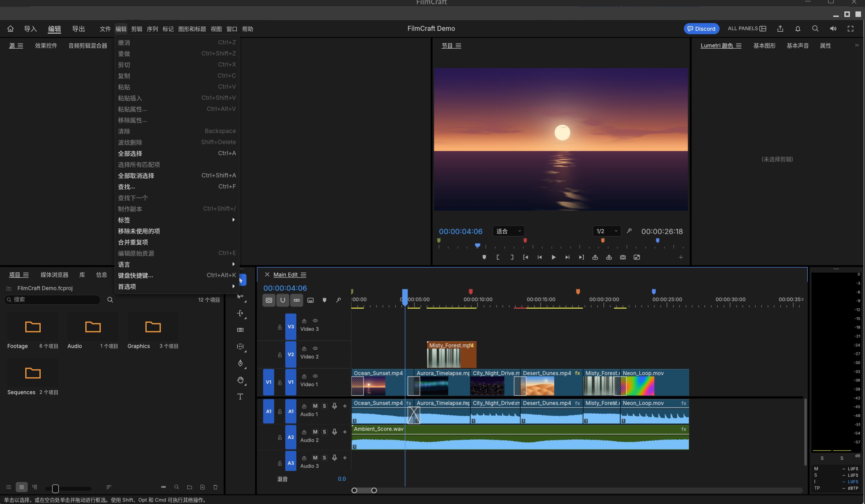Image resolution: width=865 pixels, height=504 pixels.
Task: Click the 导出 workspace button
Action: point(78,29)
